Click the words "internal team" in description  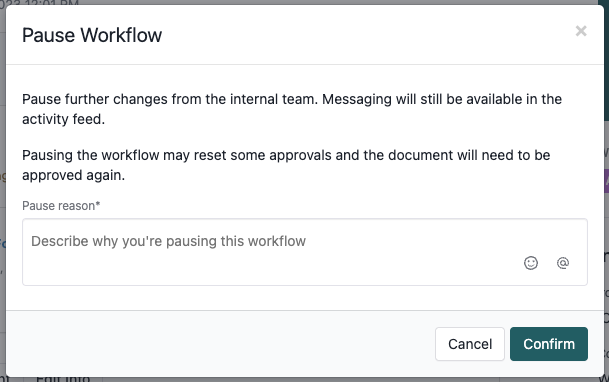click(273, 99)
